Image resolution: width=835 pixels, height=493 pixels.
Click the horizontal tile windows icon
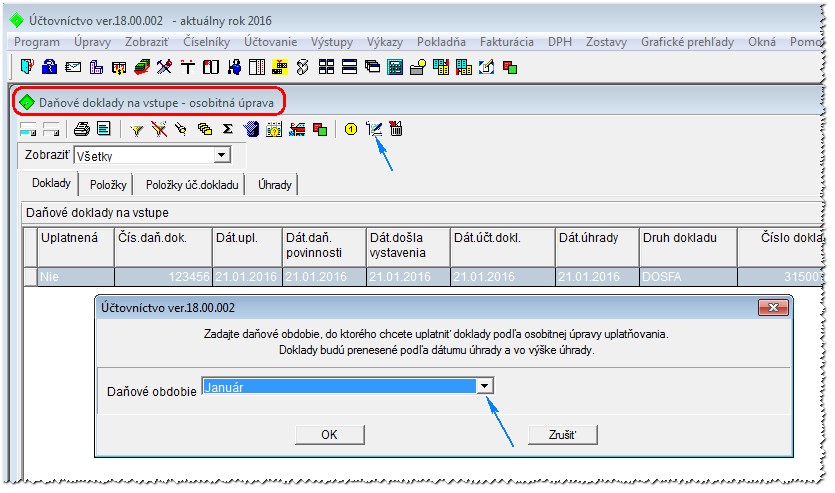coord(349,67)
